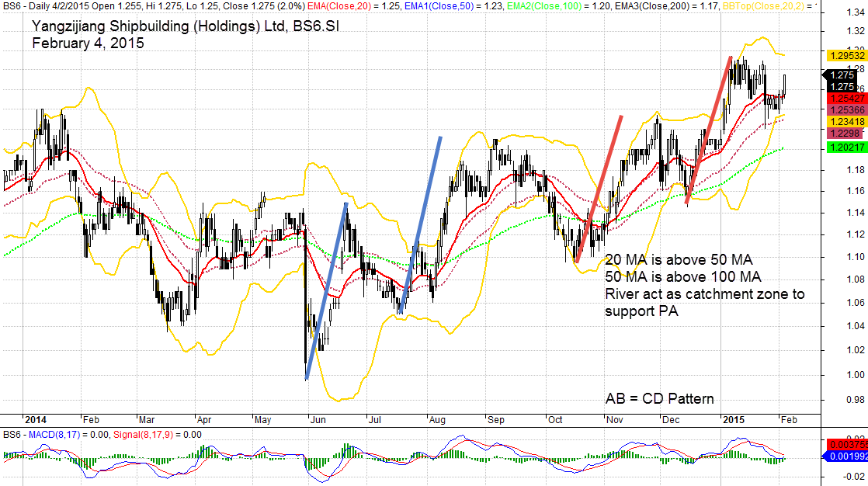This screenshot has height=486, width=868.
Task: Click the blue 0.001992 MACD value tag
Action: tap(847, 456)
